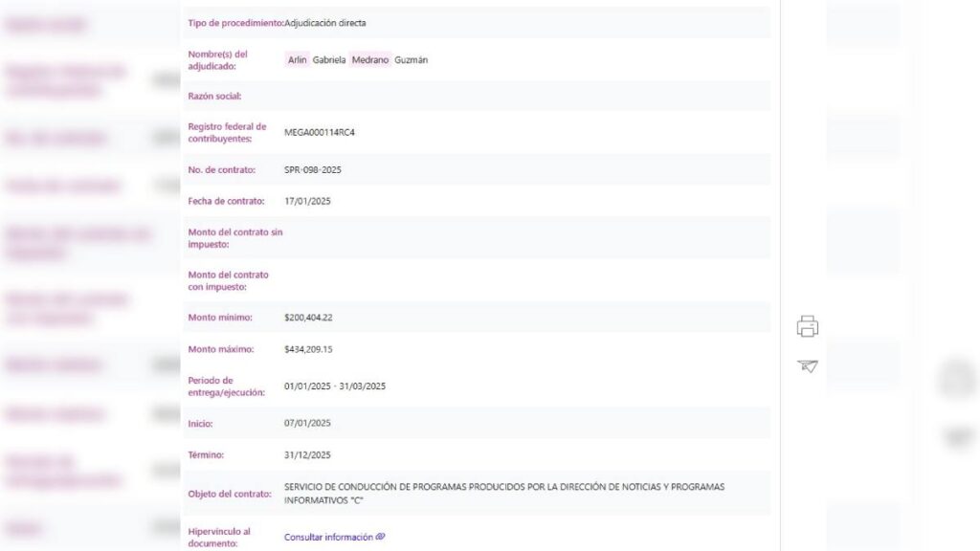Click the maximum amount $434,209.15
Screen dimensions: 980x551
pyautogui.click(x=308, y=349)
